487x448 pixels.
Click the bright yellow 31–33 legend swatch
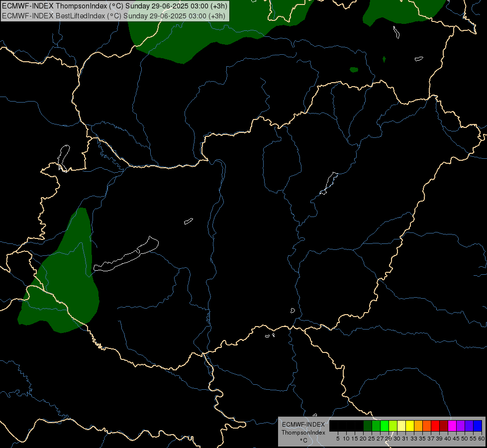pos(410,426)
